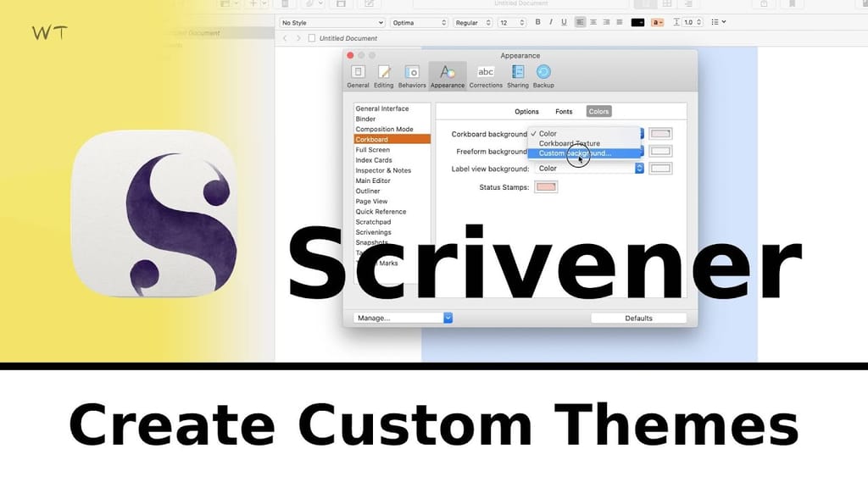The image size is (868, 488).
Task: Select Index Cards in the sidebar list
Action: coord(392,160)
